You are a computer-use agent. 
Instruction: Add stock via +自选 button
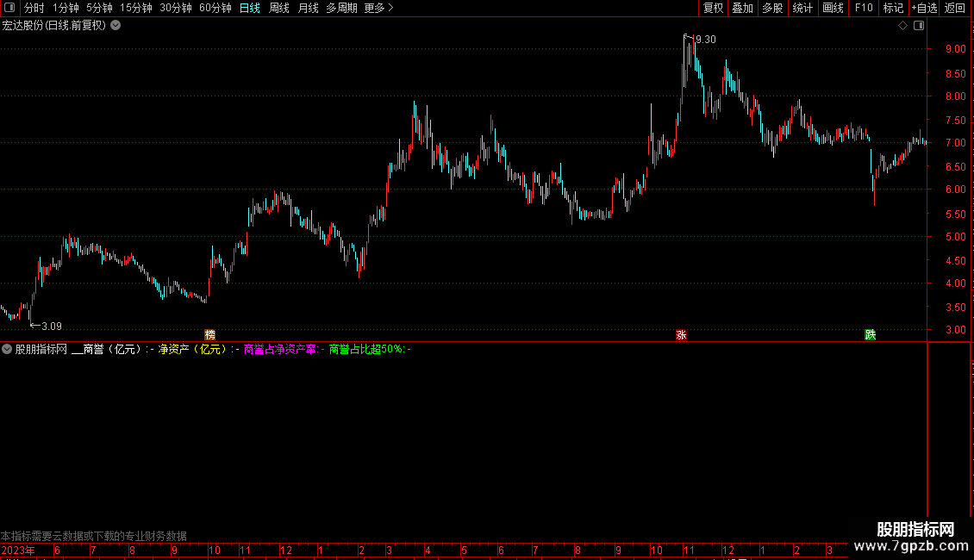click(924, 8)
